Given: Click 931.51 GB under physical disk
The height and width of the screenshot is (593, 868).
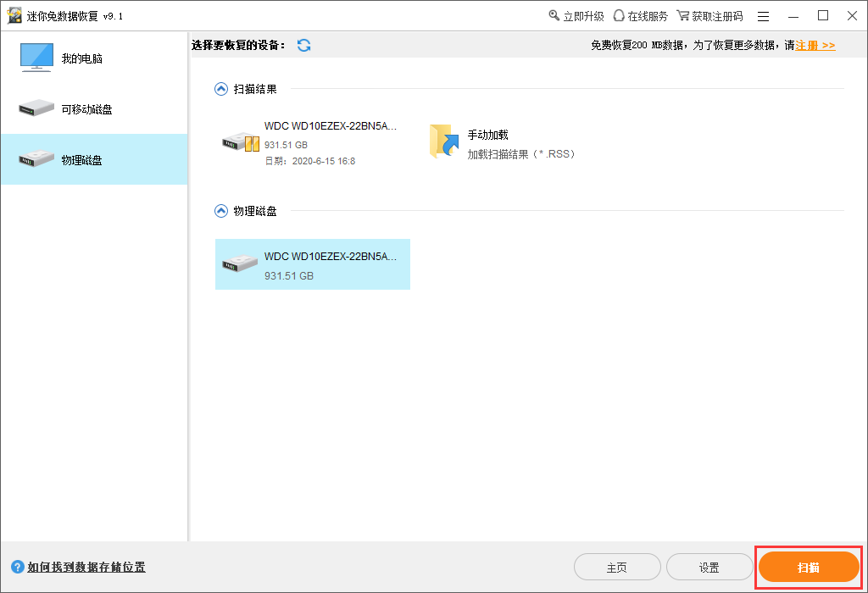Looking at the screenshot, I should 289,275.
